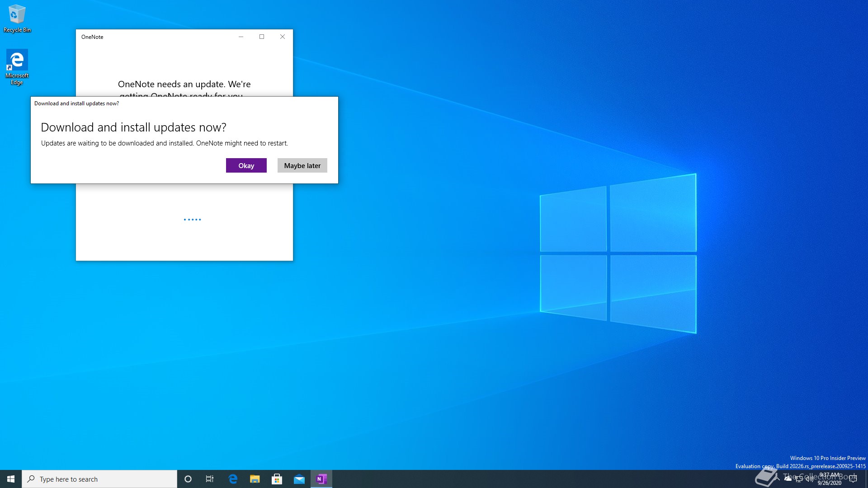Confirm updates with the Okay button
The image size is (868, 488).
(246, 165)
